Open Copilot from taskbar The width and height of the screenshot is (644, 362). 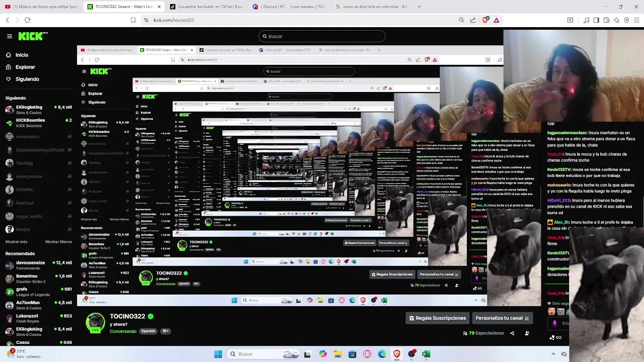(323, 354)
